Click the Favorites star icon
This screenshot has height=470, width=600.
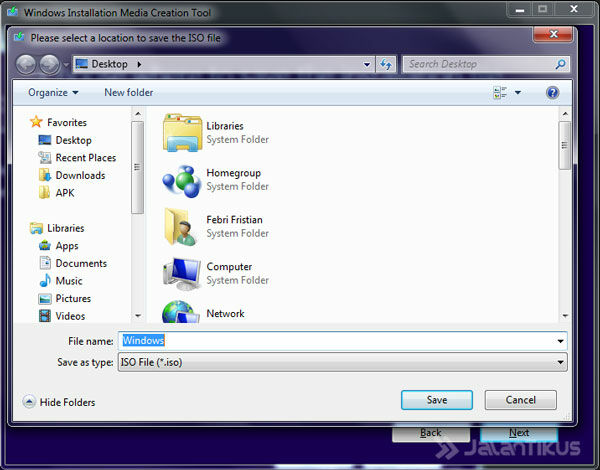pyautogui.click(x=36, y=122)
